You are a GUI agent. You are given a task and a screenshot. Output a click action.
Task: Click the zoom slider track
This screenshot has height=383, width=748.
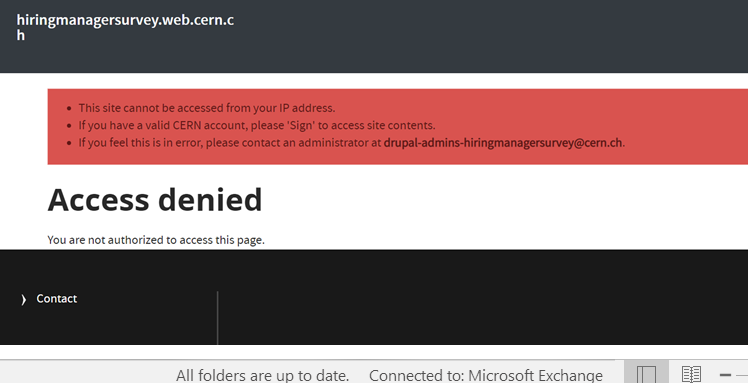tap(742, 375)
